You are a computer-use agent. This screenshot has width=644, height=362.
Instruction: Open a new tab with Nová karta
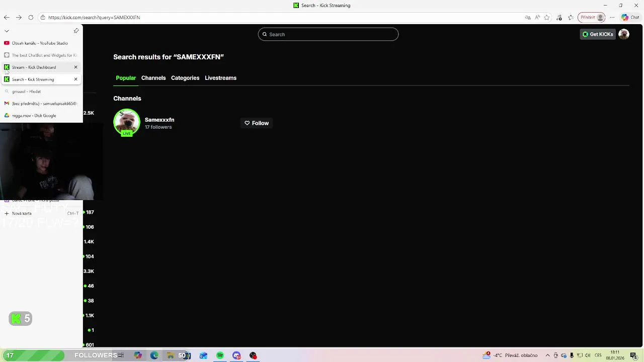[41, 213]
